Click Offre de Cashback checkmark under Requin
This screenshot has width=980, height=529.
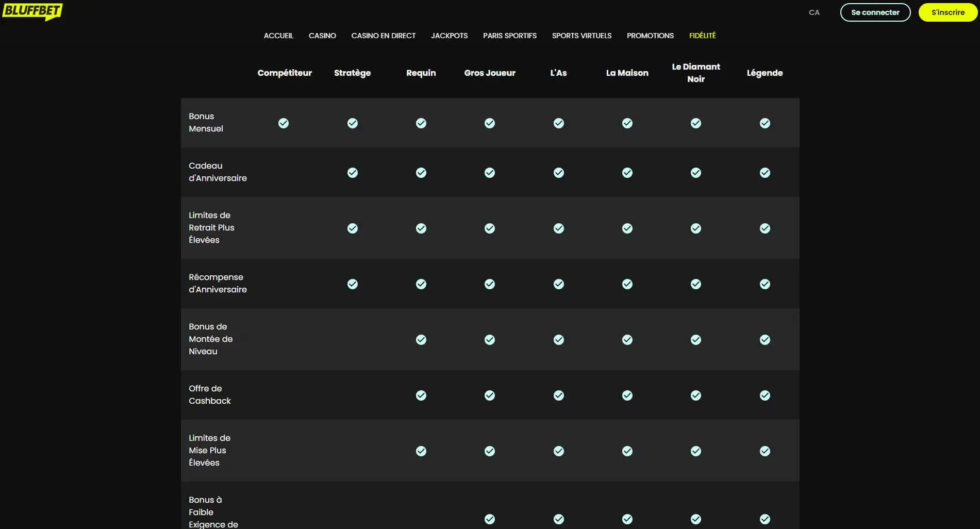tap(421, 395)
